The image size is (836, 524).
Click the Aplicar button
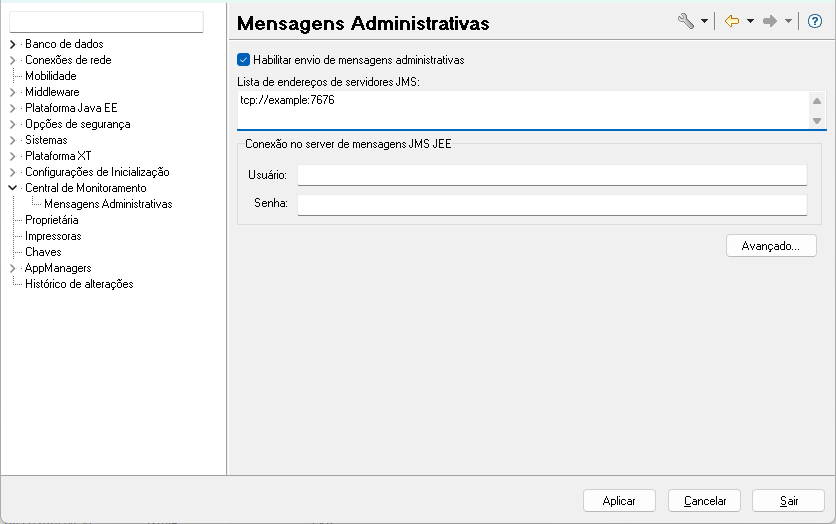pyautogui.click(x=619, y=500)
